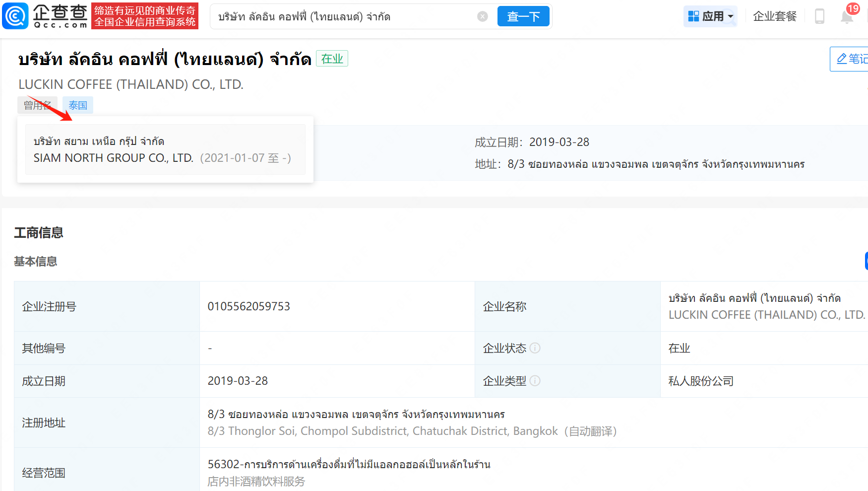
Task: Click the 成立日期 value 2019-03-28 in table
Action: click(238, 381)
